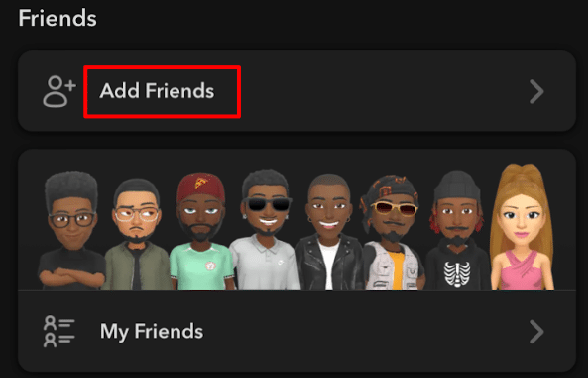This screenshot has height=378, width=588.
Task: Click the My Friends list icon
Action: point(59,331)
